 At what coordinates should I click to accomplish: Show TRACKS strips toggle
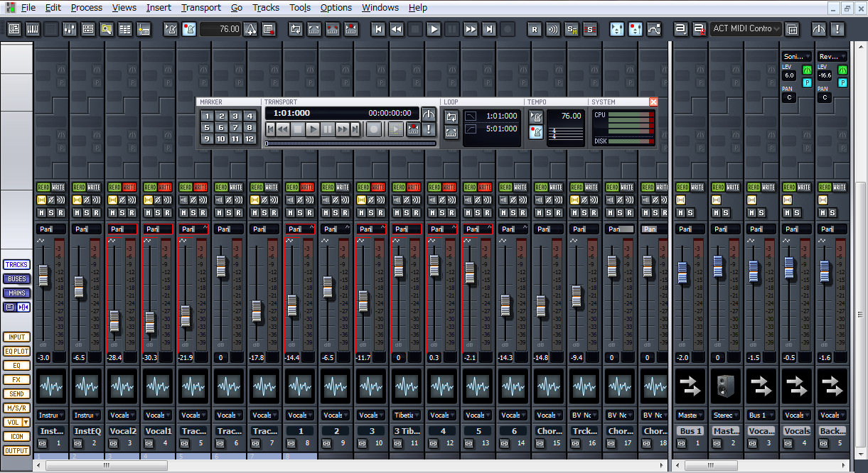tap(16, 265)
